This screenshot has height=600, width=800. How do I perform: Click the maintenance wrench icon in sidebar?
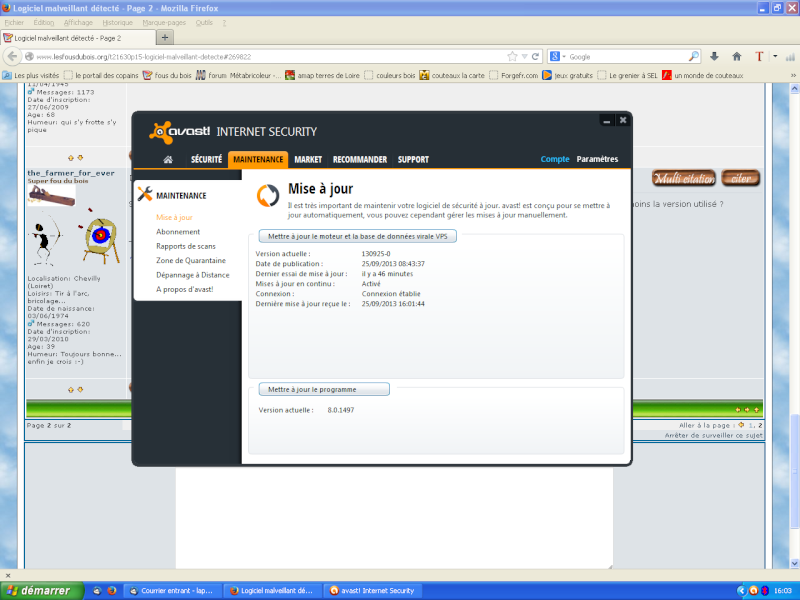click(x=145, y=194)
